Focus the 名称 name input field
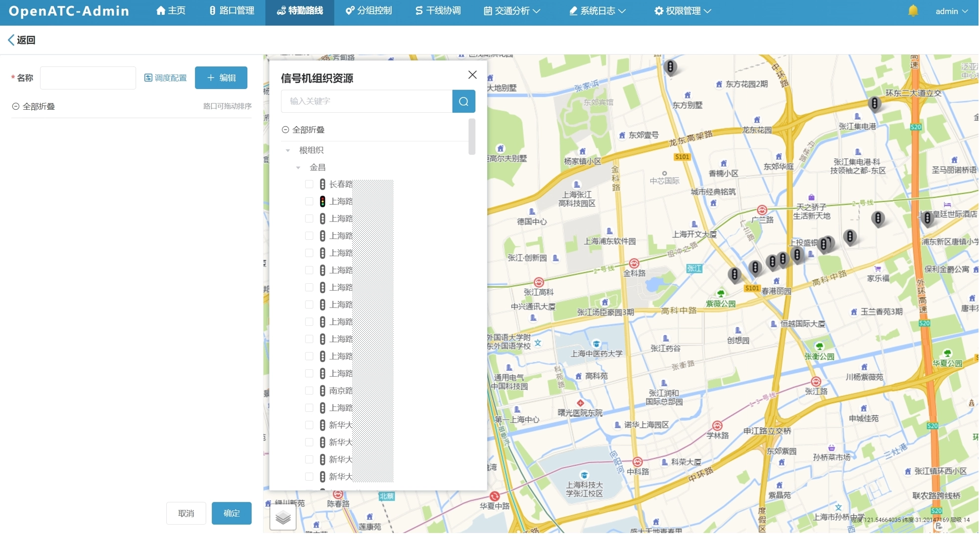Screen dimensions: 980x534 pyautogui.click(x=88, y=78)
